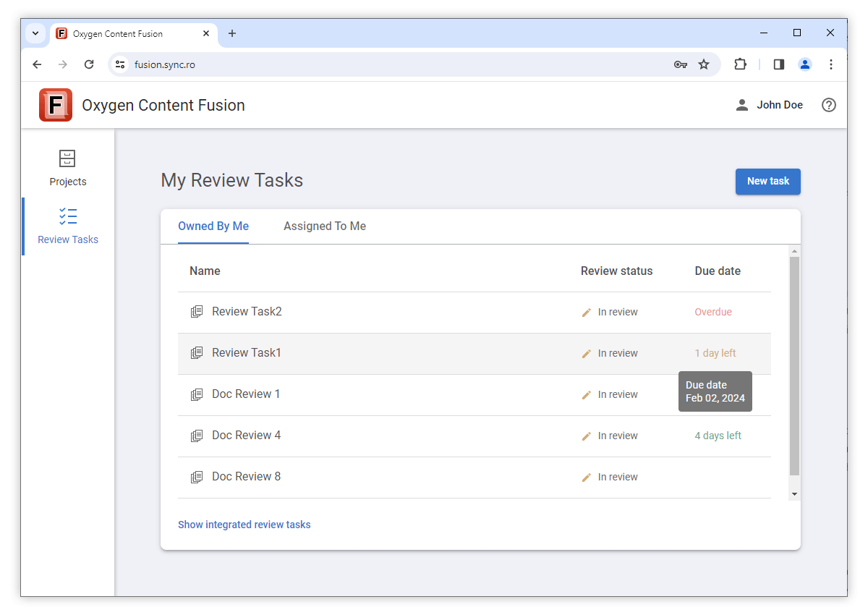The image size is (868, 615).
Task: Click the document icon beside Review Task1
Action: pyautogui.click(x=196, y=353)
